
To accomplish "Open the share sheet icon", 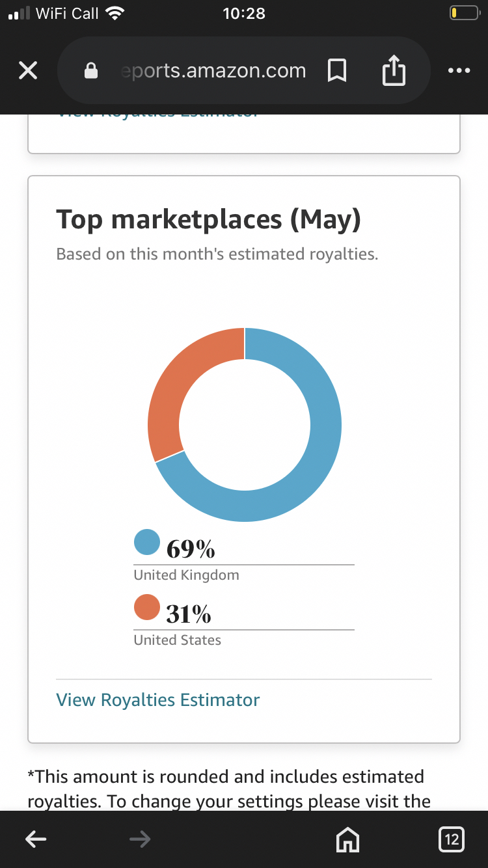I will pyautogui.click(x=394, y=70).
